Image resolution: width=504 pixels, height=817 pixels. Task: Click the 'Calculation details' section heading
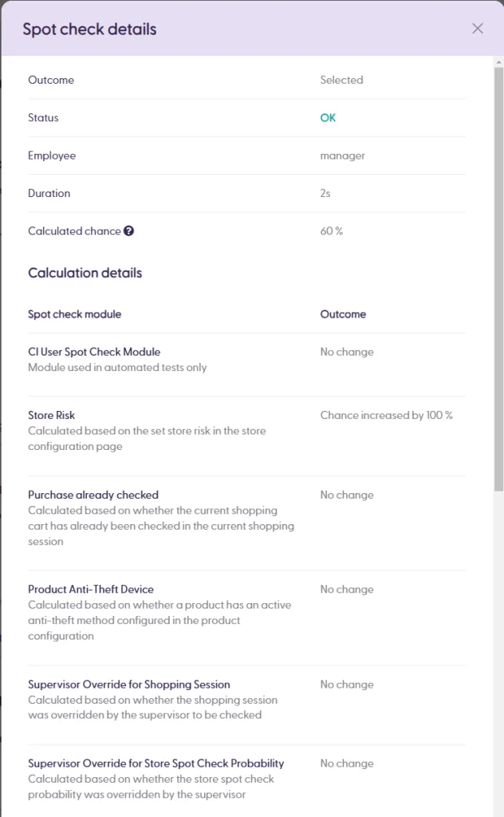pyautogui.click(x=85, y=273)
